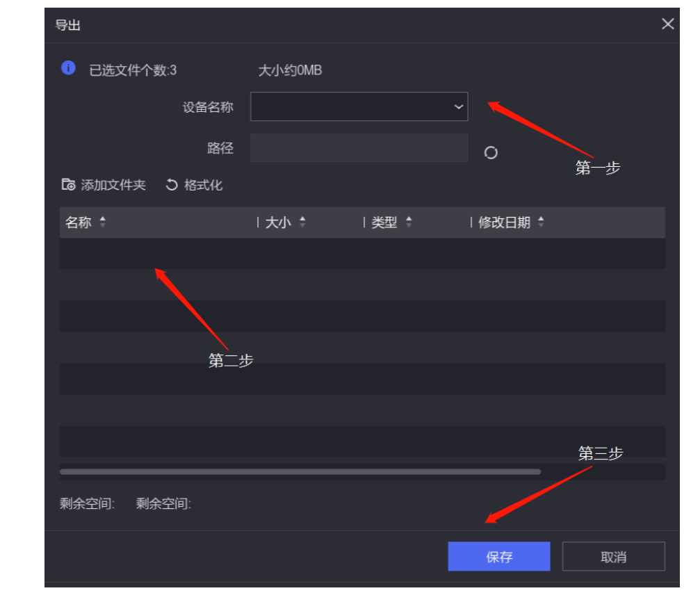Click the 格式化 circular arrow icon
The height and width of the screenshot is (593, 700).
[172, 185]
